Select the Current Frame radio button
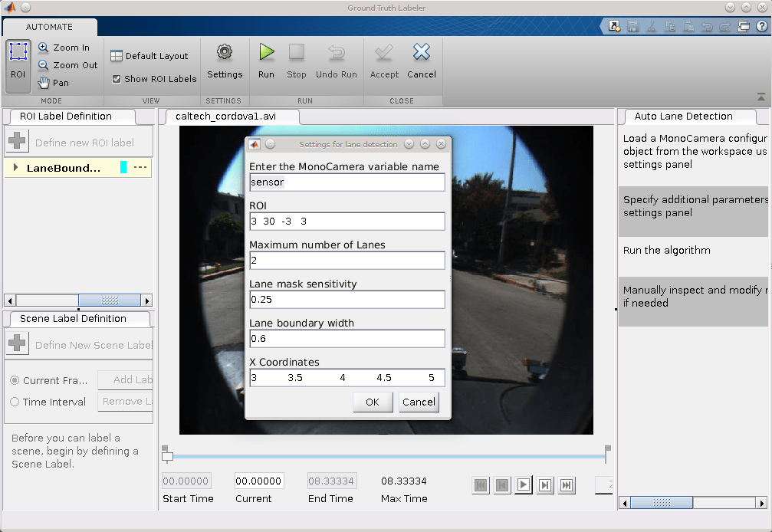This screenshot has width=772, height=532. (15, 380)
